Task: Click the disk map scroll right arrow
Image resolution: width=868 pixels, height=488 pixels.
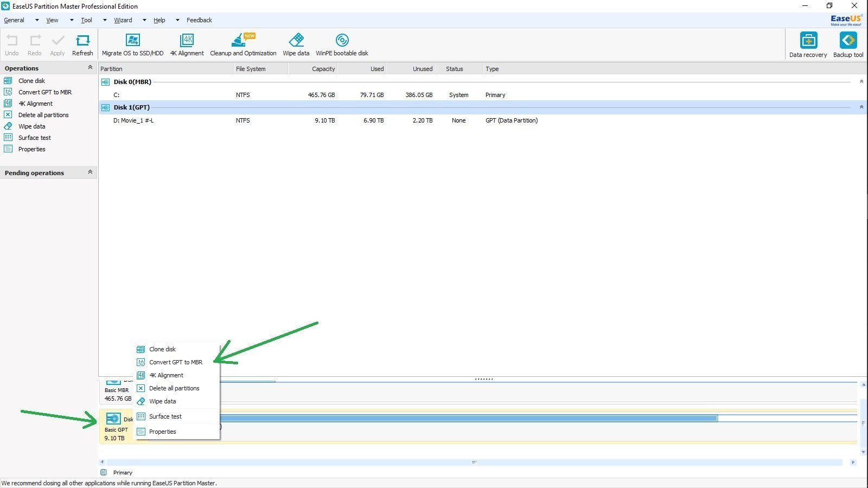Action: pos(853,463)
